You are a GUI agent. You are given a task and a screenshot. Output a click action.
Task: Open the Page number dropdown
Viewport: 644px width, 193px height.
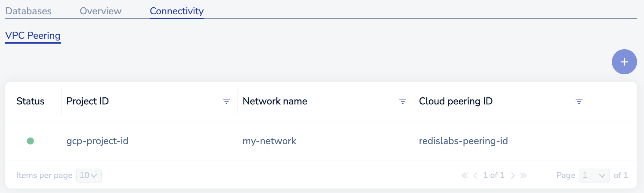[x=594, y=176]
